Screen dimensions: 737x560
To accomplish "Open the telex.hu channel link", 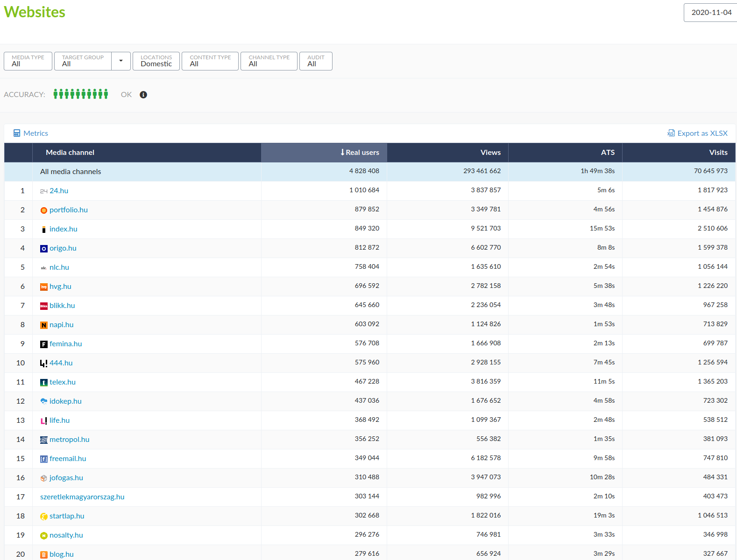I will [63, 382].
